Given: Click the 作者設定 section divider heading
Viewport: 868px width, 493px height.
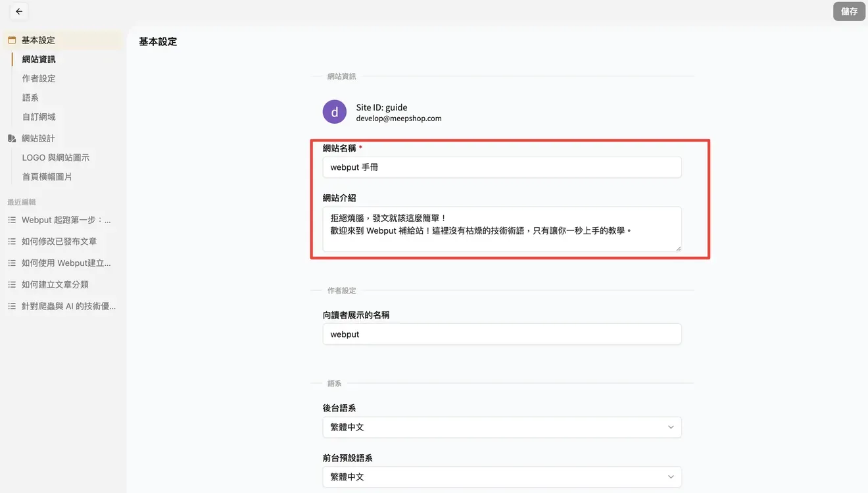Looking at the screenshot, I should pos(342,290).
